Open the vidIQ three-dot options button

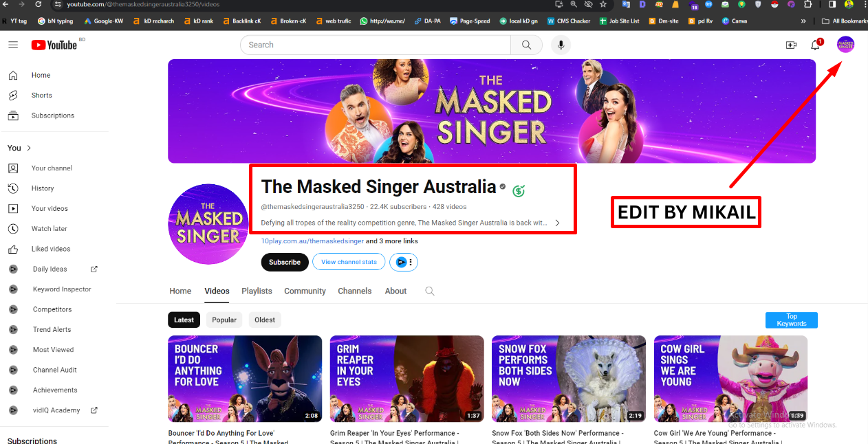(411, 262)
